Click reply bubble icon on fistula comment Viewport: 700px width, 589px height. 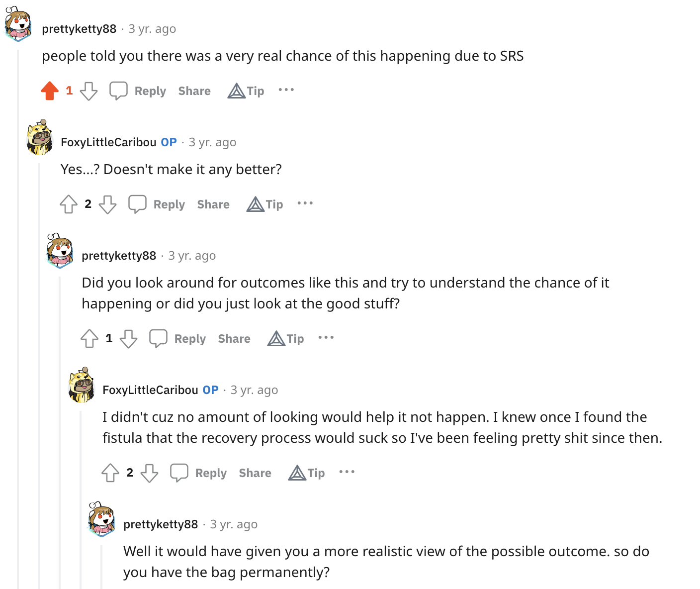(179, 473)
